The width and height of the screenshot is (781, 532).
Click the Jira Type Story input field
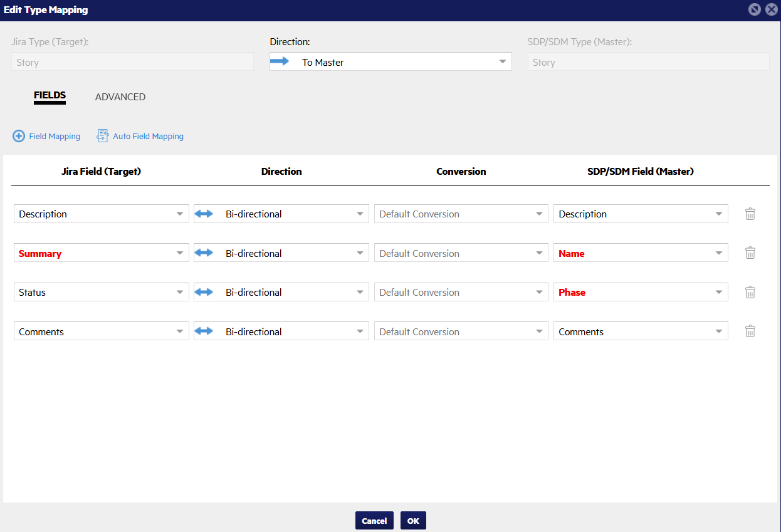(x=132, y=62)
